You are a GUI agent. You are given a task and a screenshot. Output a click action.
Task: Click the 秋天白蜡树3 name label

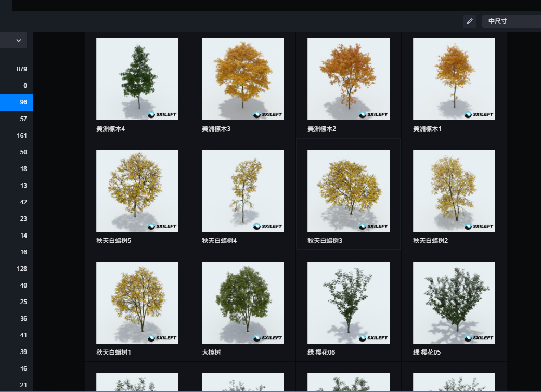point(325,241)
